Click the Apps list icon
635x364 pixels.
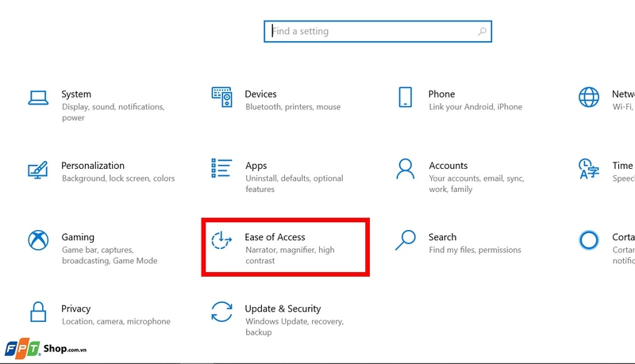(x=221, y=168)
